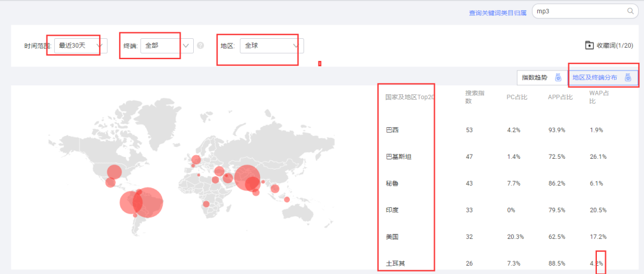Select the 美国 row name
Viewport: 644px width, 274px height.
(x=392, y=237)
